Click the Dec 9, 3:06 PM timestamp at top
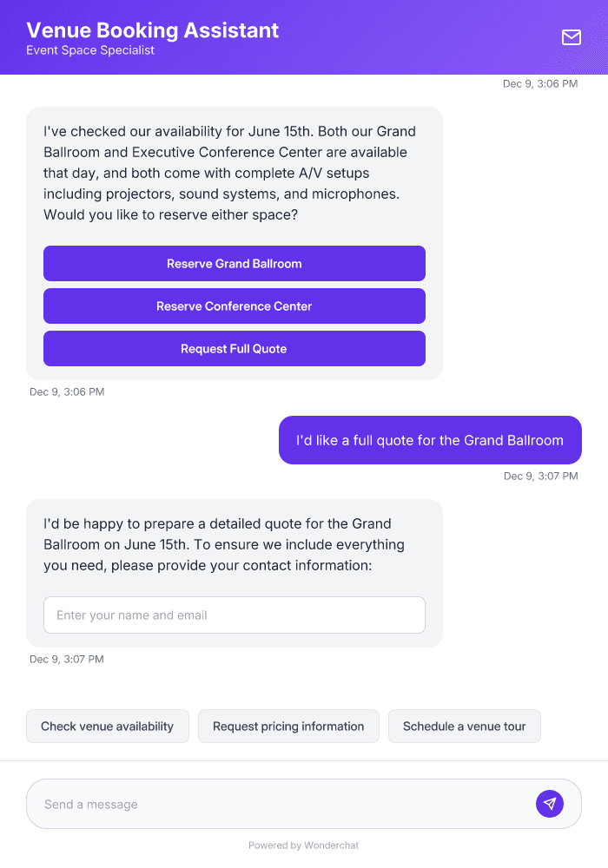 click(x=539, y=84)
